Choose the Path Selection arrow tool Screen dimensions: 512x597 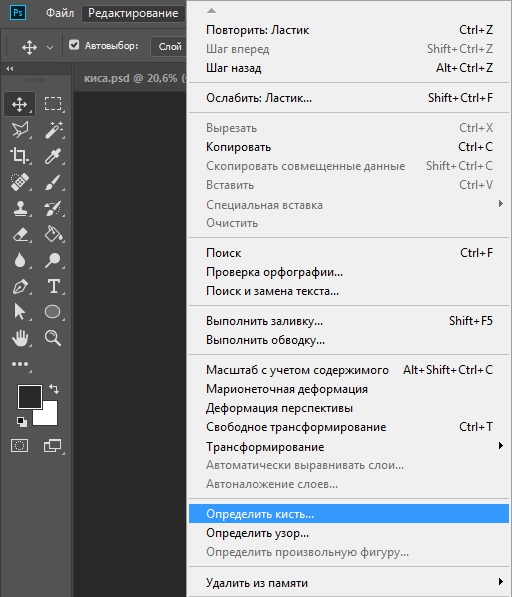(x=19, y=311)
